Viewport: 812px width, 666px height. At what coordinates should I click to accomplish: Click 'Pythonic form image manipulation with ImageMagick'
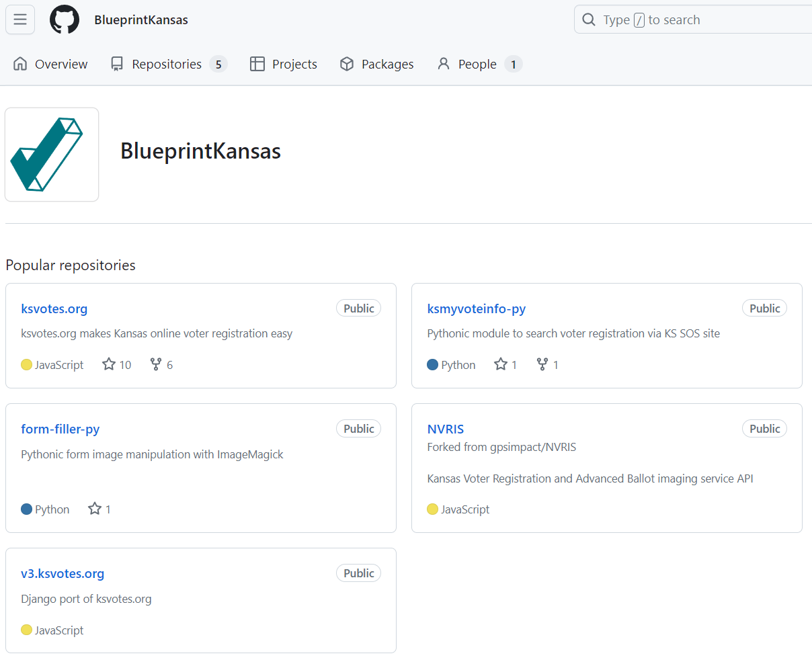[x=152, y=455]
